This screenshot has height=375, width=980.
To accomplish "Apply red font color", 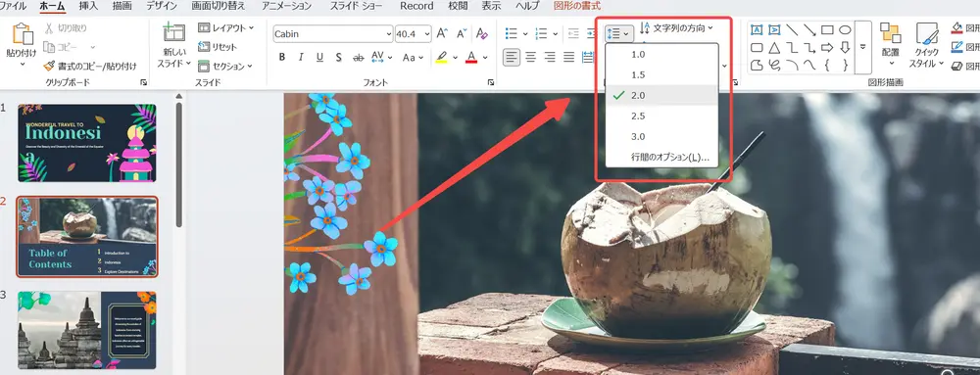I will click(x=471, y=58).
